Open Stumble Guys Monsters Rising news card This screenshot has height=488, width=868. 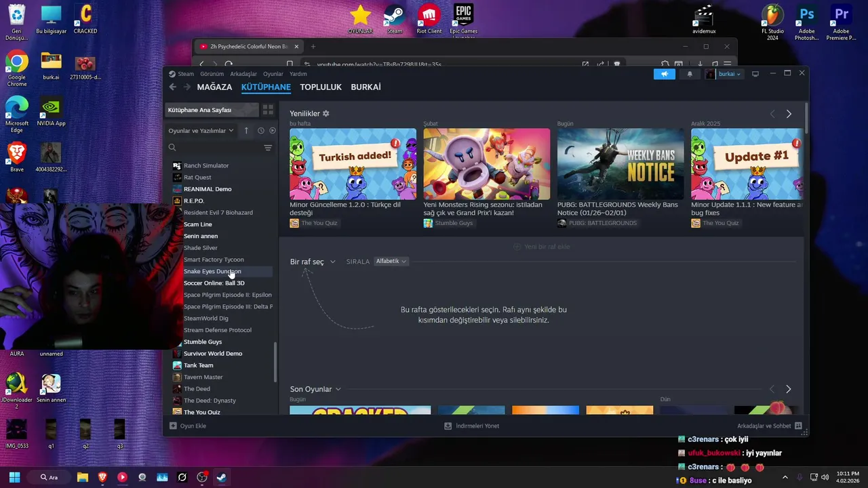[486, 164]
